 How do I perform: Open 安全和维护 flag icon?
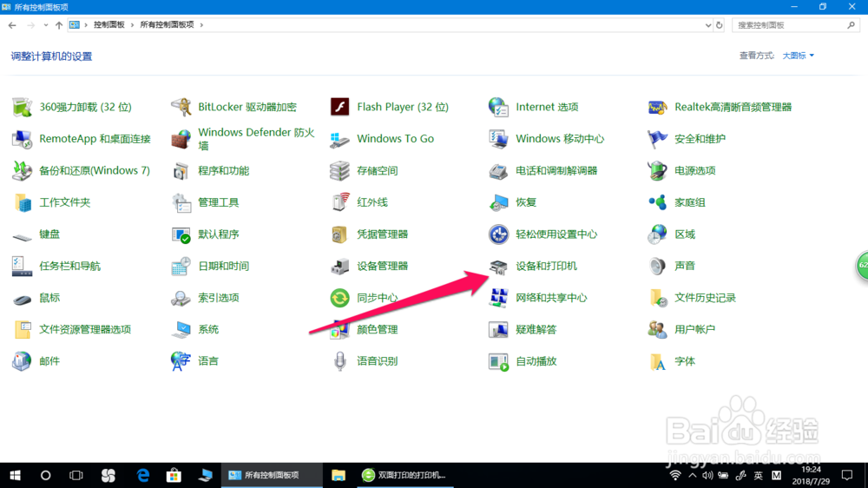657,138
